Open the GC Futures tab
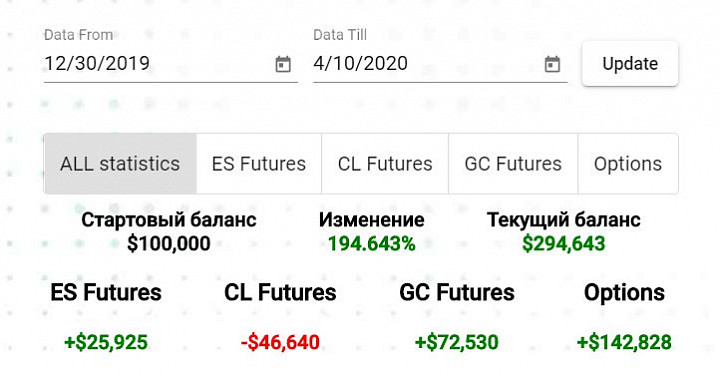 (513, 164)
